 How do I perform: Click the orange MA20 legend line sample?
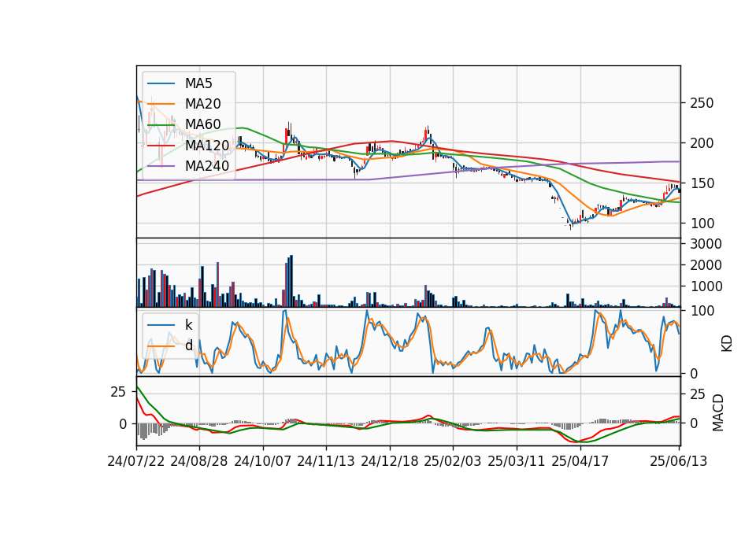161,104
